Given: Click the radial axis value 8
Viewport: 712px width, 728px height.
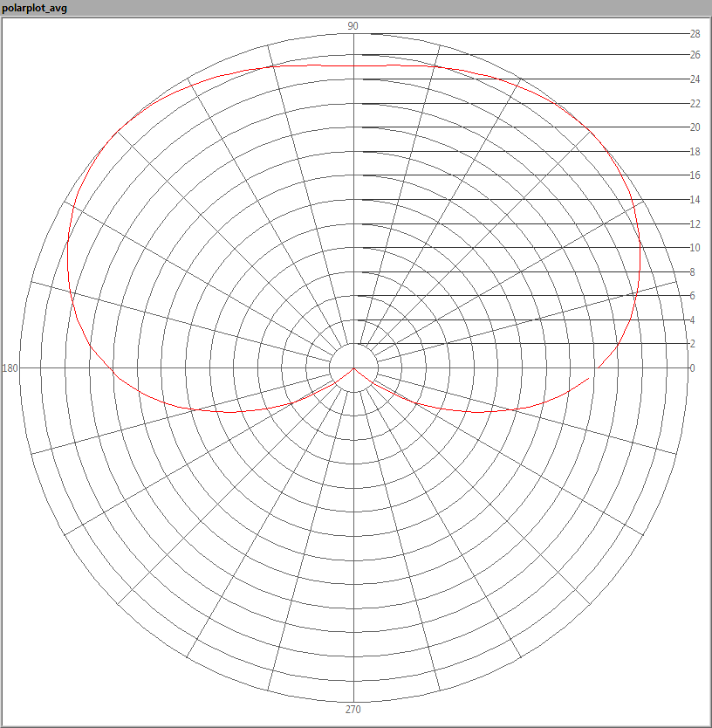Looking at the screenshot, I should coord(693,272).
